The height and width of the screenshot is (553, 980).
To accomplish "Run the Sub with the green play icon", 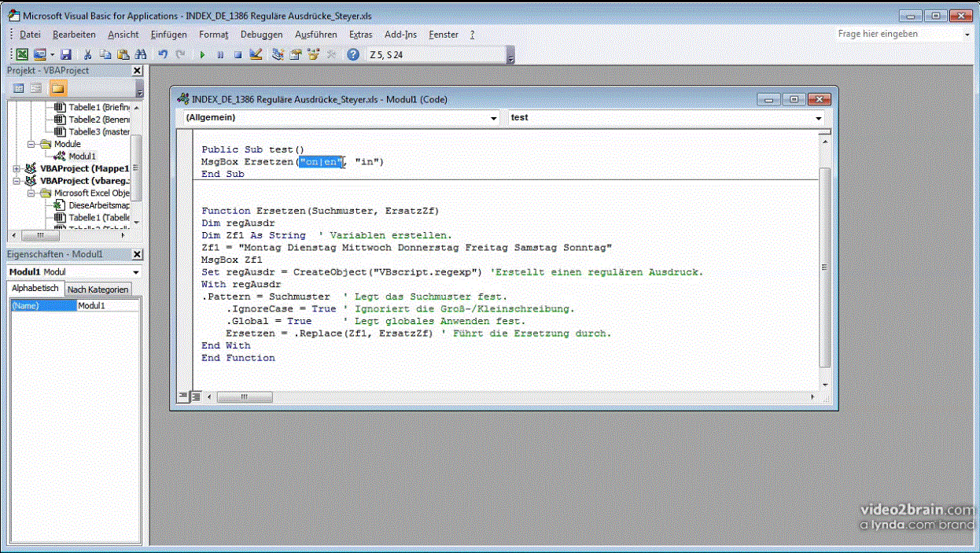I will pyautogui.click(x=202, y=54).
